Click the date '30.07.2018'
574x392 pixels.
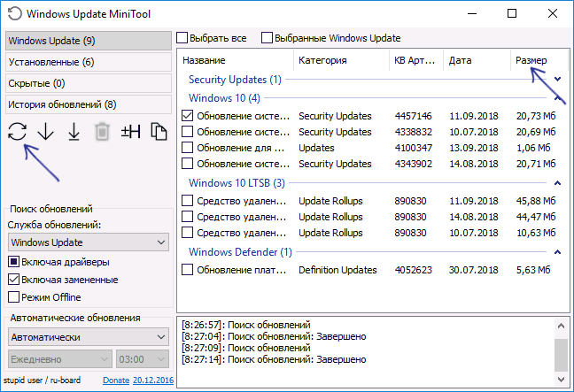(474, 270)
